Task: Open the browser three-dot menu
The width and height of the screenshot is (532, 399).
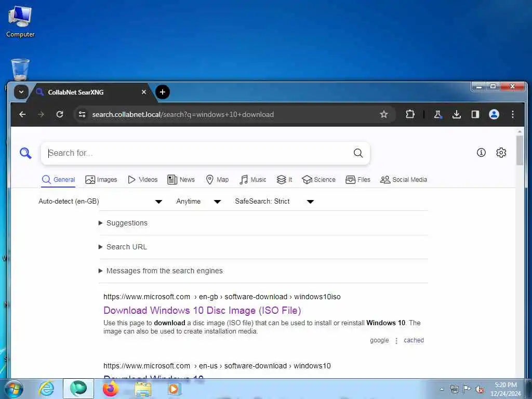Action: (x=513, y=114)
